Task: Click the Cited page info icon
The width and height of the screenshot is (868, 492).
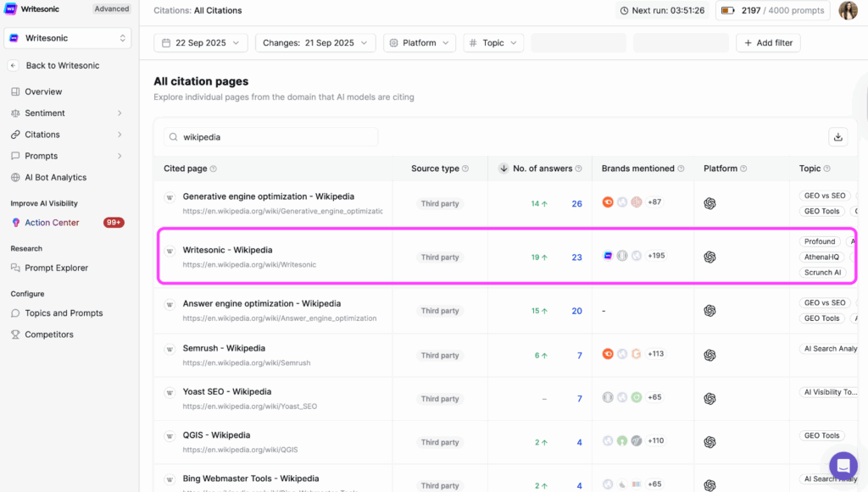Action: [214, 169]
